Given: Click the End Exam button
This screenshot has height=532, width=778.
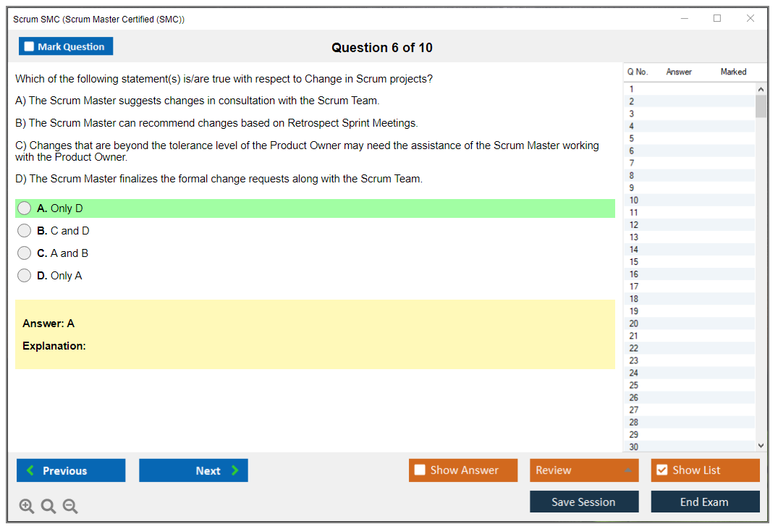Looking at the screenshot, I should pyautogui.click(x=705, y=502).
